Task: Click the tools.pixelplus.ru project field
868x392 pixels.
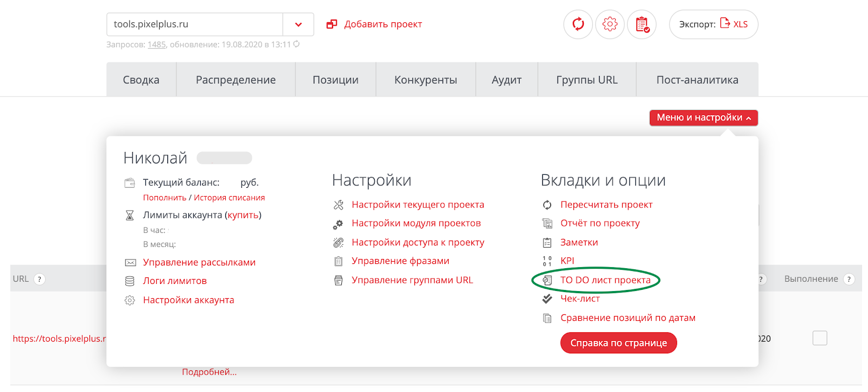Action: click(x=195, y=24)
